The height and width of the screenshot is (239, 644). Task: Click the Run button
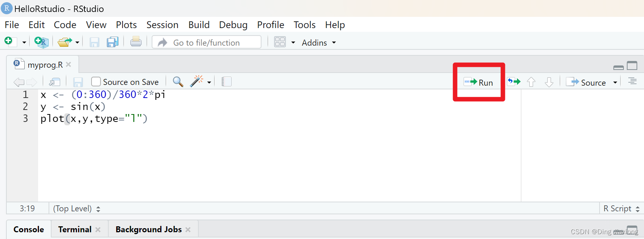coord(479,82)
